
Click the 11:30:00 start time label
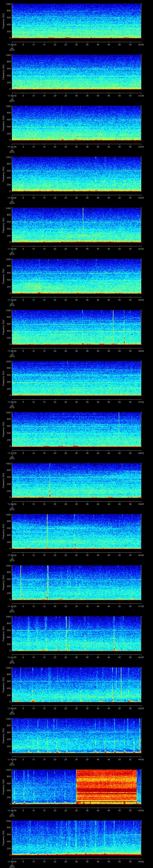click(x=12, y=96)
